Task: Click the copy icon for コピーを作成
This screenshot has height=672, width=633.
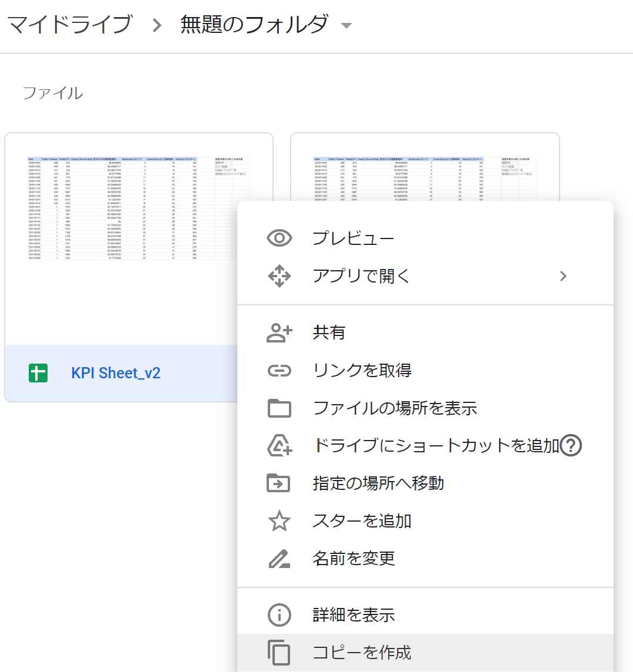Action: tap(280, 652)
